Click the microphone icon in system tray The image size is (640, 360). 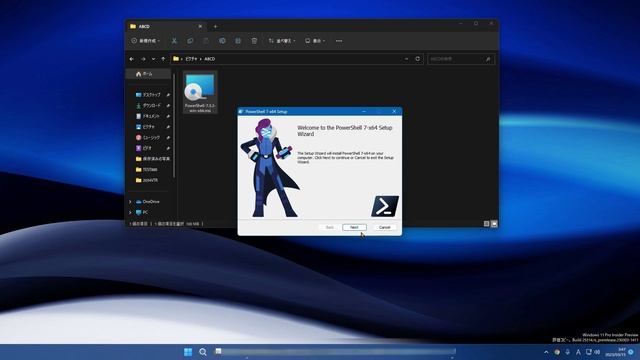click(567, 352)
